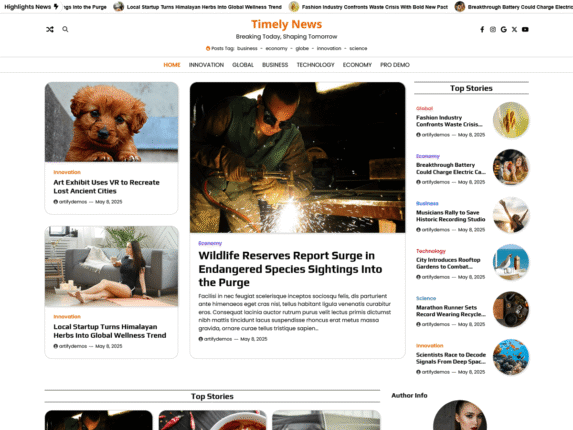The image size is (573, 430).
Task: Click the Marathon Runner round thumbnail
Action: (x=511, y=309)
